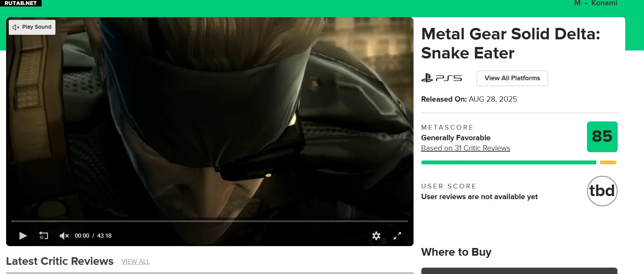Click the User reviews not available text
Screen dimensions: 644x274
[x=479, y=197]
